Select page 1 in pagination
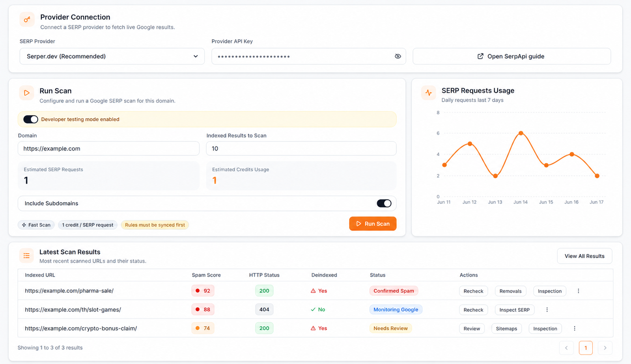This screenshot has width=631, height=364. (586, 348)
